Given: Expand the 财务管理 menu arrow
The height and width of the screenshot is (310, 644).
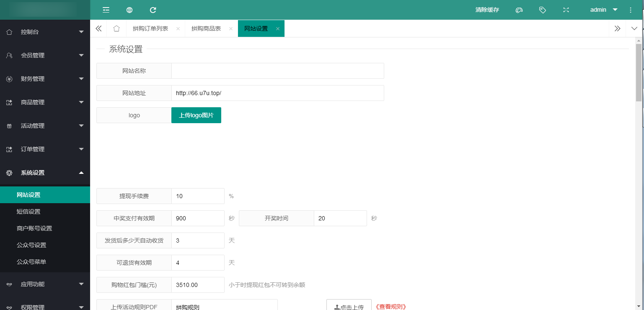Looking at the screenshot, I should coord(81,79).
